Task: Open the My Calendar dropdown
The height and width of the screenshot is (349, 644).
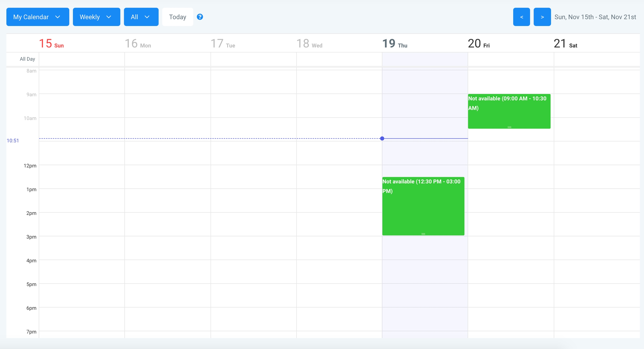Action: tap(38, 17)
